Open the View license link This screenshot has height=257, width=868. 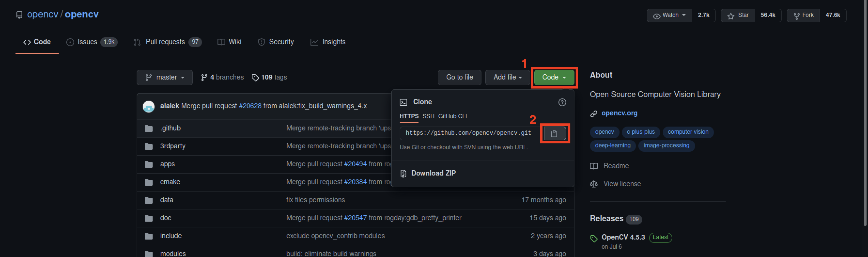[622, 184]
